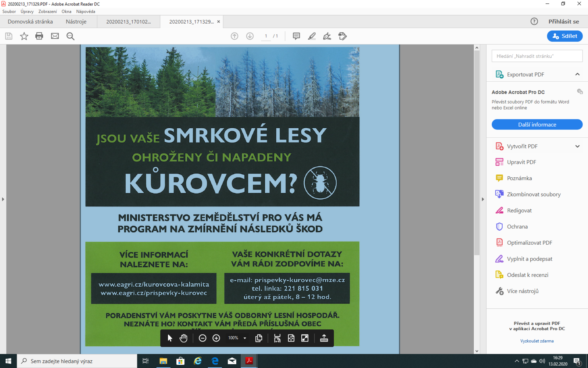Click scrollbar down arrow

coord(477,351)
